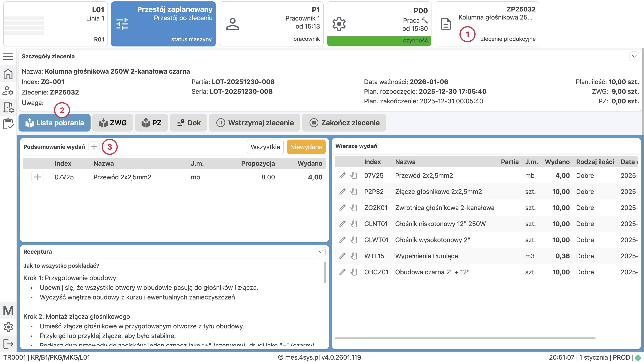Expand the 07V25 Przewód row with plus button
The image size is (644, 362).
[37, 177]
